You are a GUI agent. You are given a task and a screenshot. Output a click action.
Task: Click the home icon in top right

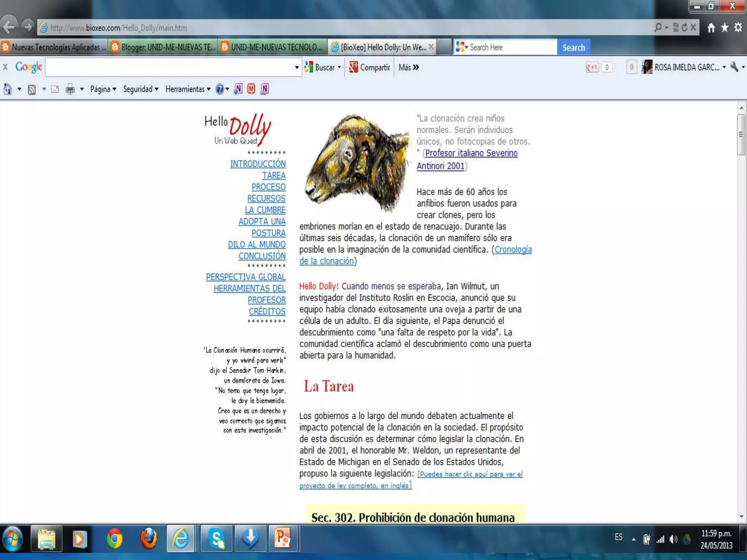click(711, 27)
